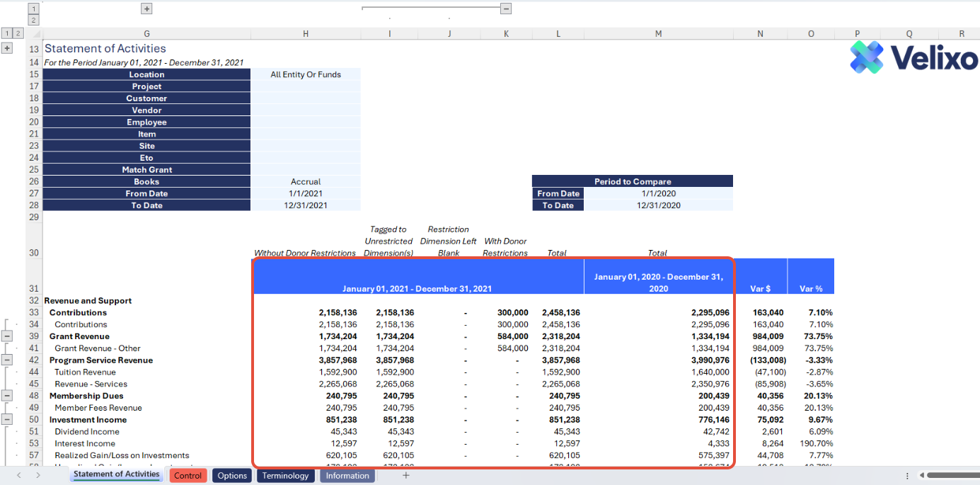Click the empty Project value cell
Screen dimensions: 980x485
click(x=306, y=86)
